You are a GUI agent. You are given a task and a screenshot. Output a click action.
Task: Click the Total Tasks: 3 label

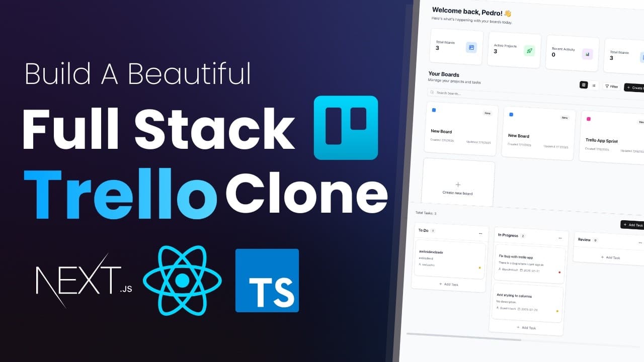(426, 213)
